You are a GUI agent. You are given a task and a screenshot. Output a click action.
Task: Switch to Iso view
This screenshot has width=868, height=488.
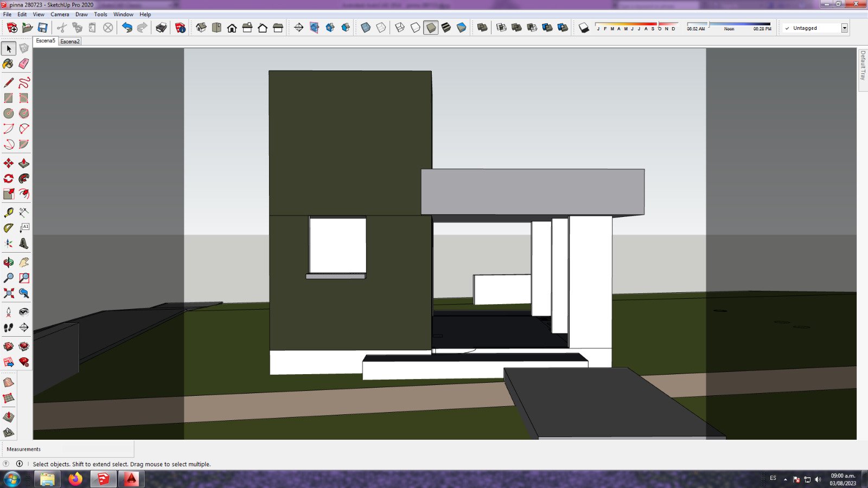[x=201, y=28]
